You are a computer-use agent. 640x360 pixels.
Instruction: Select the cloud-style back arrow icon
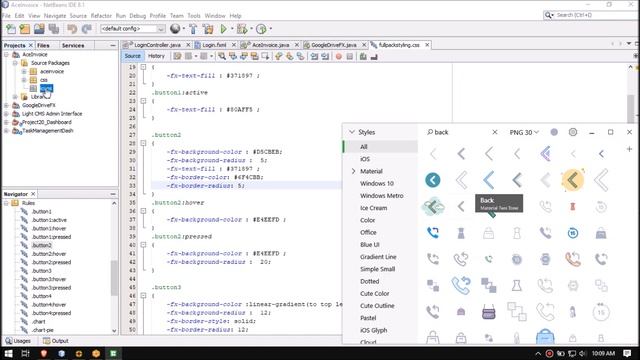[x=433, y=207]
